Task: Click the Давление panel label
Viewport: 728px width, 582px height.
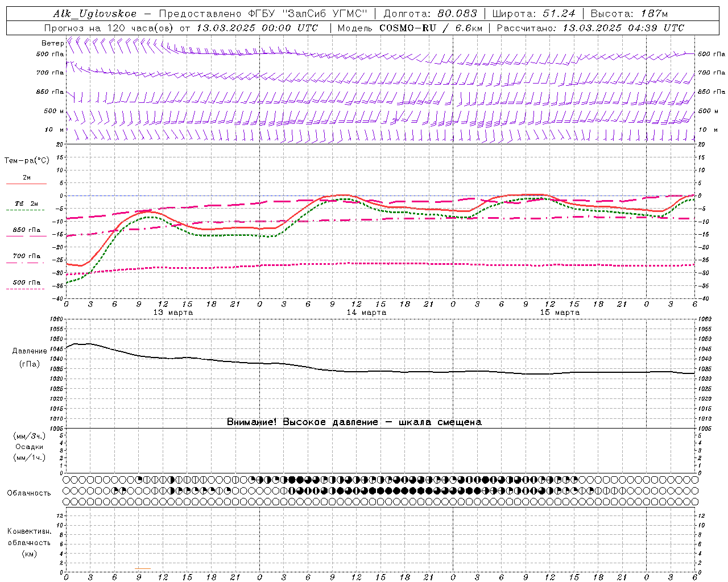Action: (x=30, y=351)
